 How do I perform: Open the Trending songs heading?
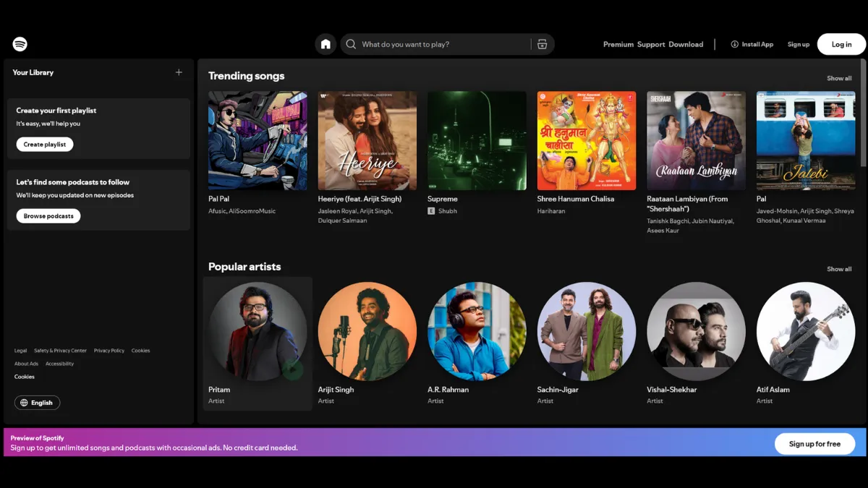point(246,76)
